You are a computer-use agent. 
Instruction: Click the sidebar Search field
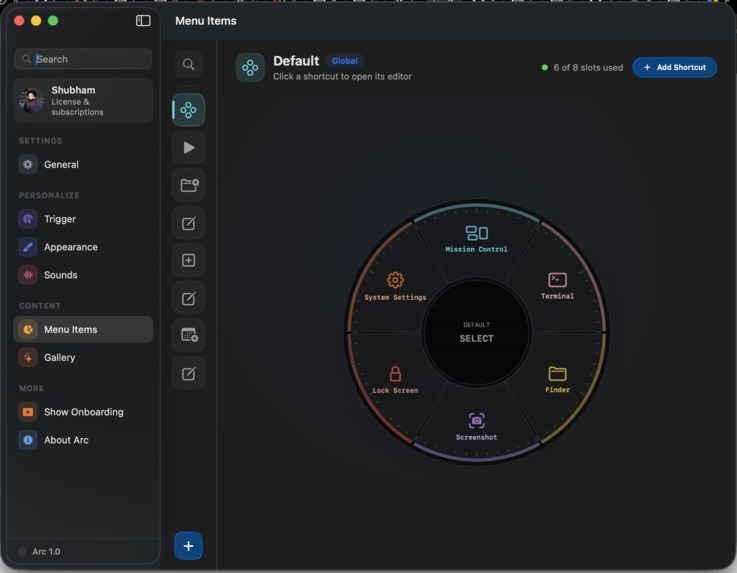(x=83, y=59)
